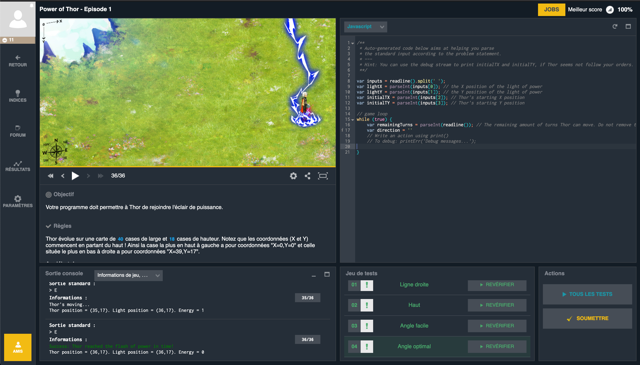Select test case 01 Ligne droite

(414, 285)
